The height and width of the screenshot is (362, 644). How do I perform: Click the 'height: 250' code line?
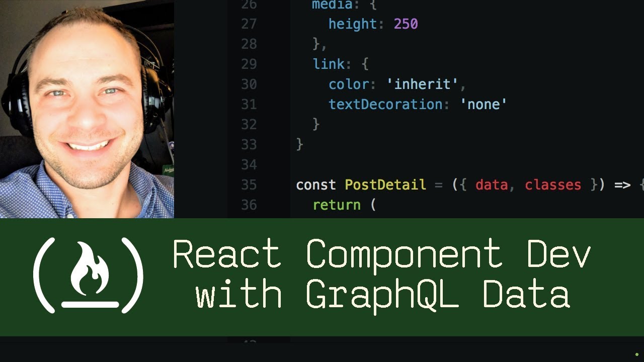click(x=373, y=24)
